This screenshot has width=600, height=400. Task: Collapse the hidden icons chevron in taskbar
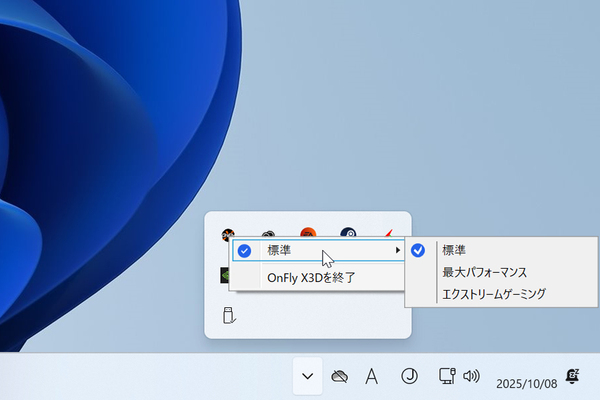coord(308,377)
